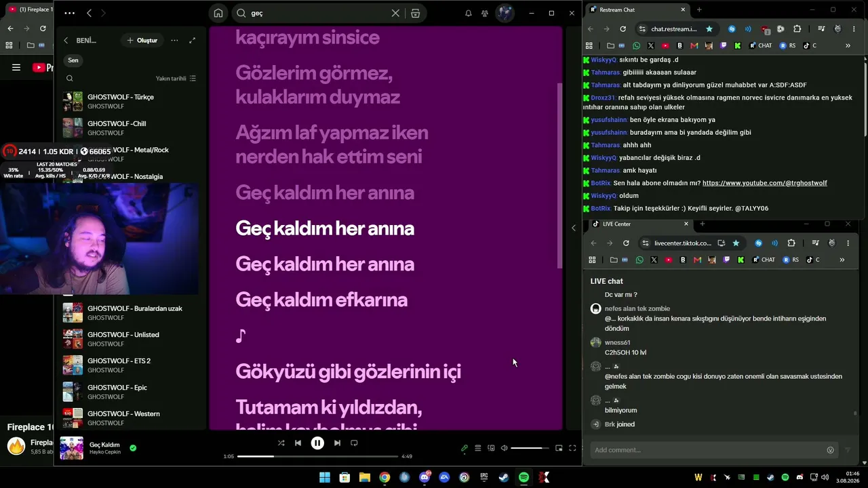Screen dimensions: 868x488
Task: Open GHOSTWOLF - ETS 2 playlist
Action: (130, 365)
